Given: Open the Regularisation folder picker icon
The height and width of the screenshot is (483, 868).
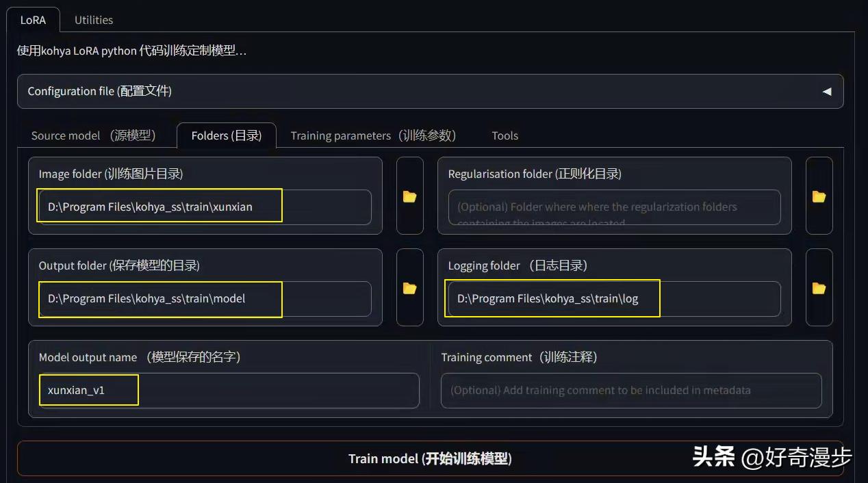Looking at the screenshot, I should (x=819, y=196).
